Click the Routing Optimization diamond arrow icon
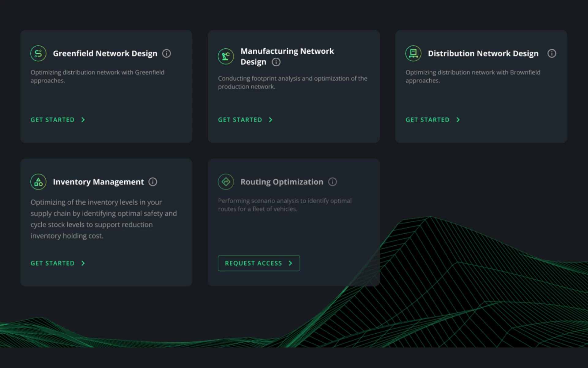The width and height of the screenshot is (588, 368). point(226,182)
